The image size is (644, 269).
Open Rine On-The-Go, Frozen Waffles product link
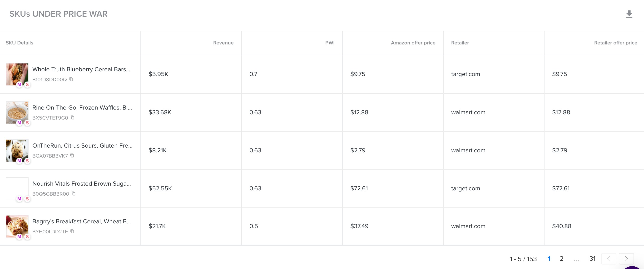(82, 108)
